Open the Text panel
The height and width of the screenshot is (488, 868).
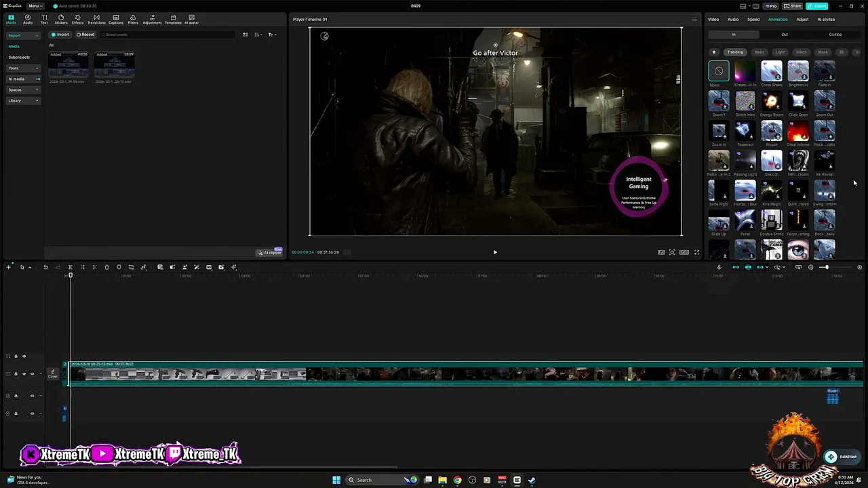click(44, 19)
